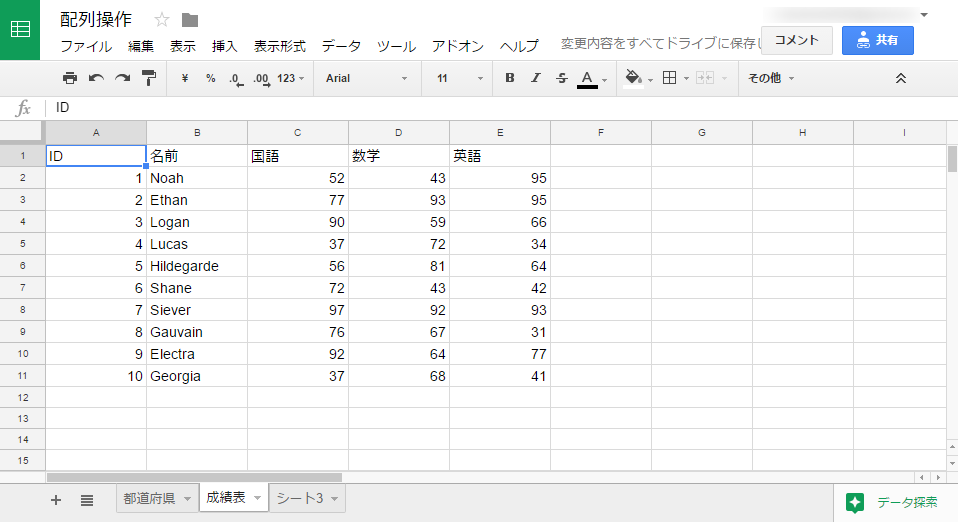Image resolution: width=958 pixels, height=522 pixels.
Task: Select the header cell 国語
Action: click(298, 156)
